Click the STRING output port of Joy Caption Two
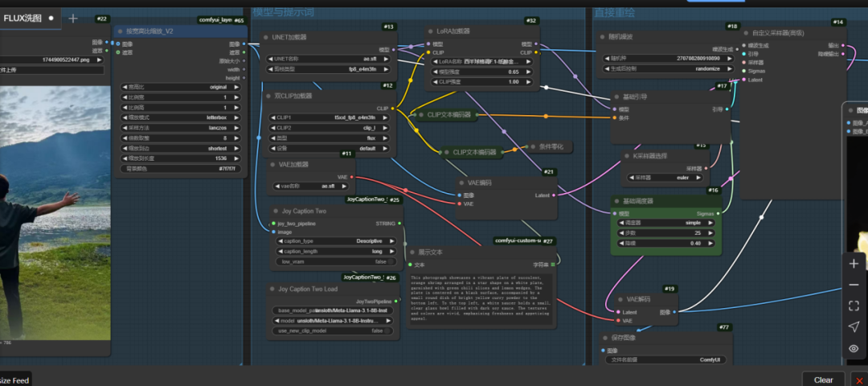The image size is (868, 386). point(399,224)
